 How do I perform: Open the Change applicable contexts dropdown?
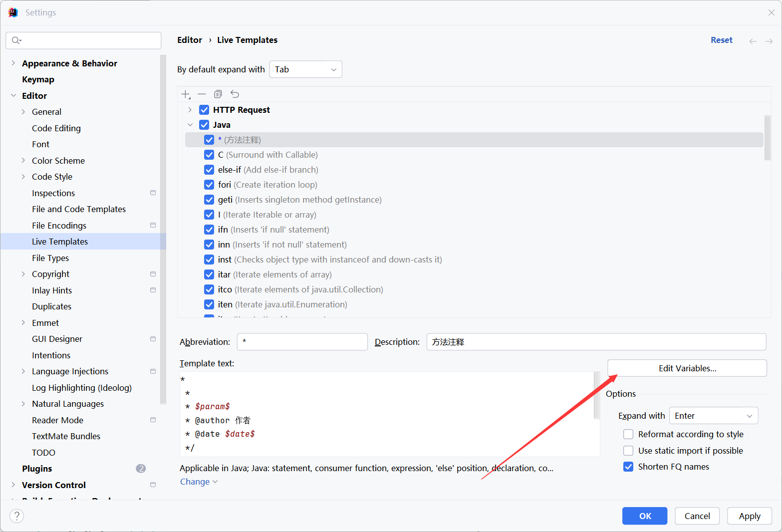click(199, 482)
